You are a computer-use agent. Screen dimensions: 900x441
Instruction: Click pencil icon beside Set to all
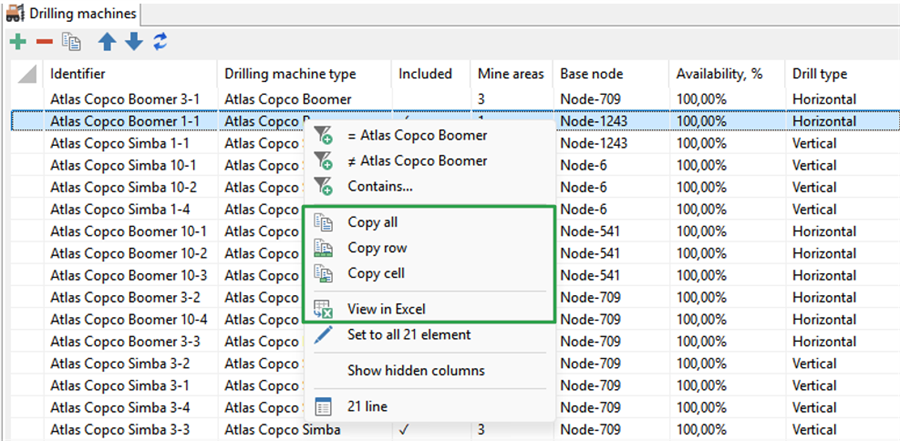(x=323, y=335)
